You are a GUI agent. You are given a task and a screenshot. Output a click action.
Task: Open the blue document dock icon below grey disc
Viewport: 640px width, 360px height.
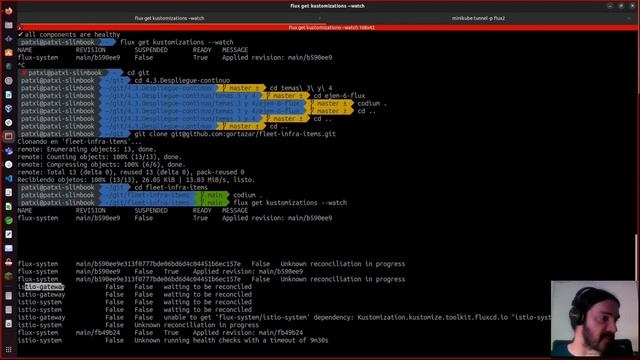tap(9, 95)
